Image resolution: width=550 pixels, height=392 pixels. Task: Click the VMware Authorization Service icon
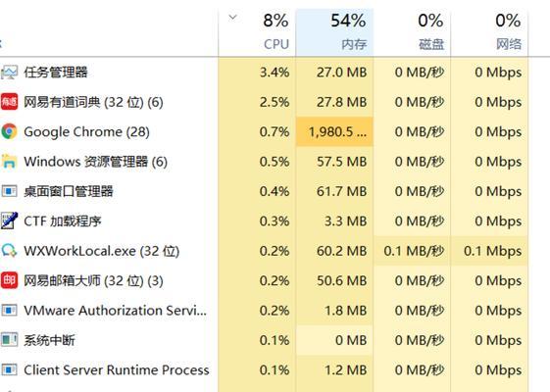pyautogui.click(x=9, y=311)
